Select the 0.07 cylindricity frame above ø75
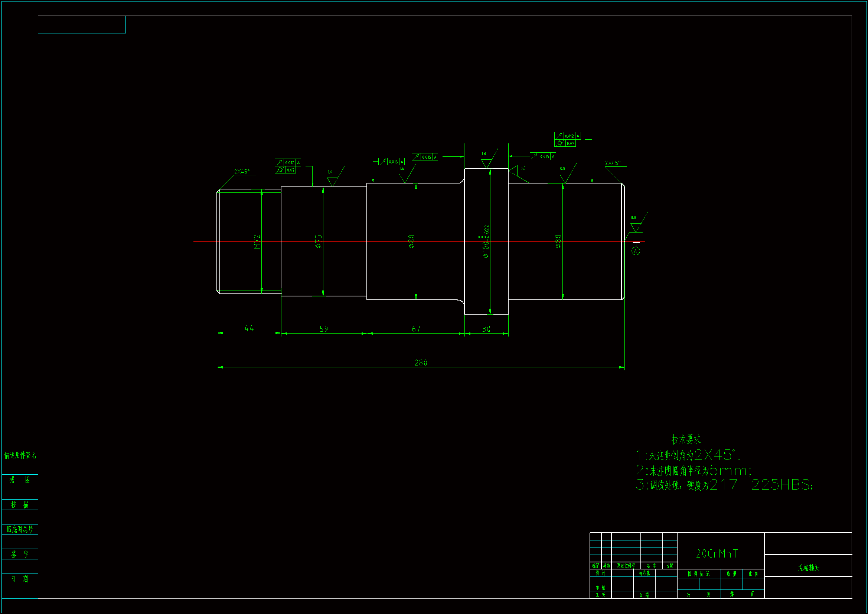Viewport: 868px width, 614px height. tap(285, 170)
